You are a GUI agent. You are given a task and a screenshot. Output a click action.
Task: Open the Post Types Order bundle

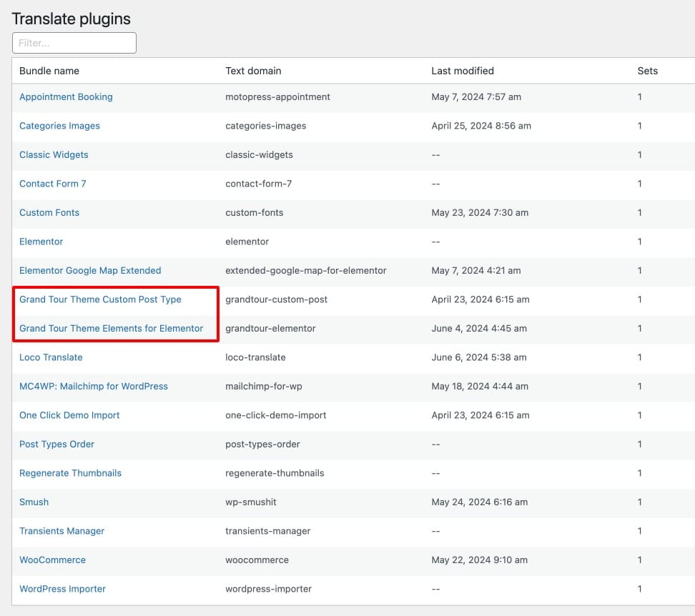(56, 444)
